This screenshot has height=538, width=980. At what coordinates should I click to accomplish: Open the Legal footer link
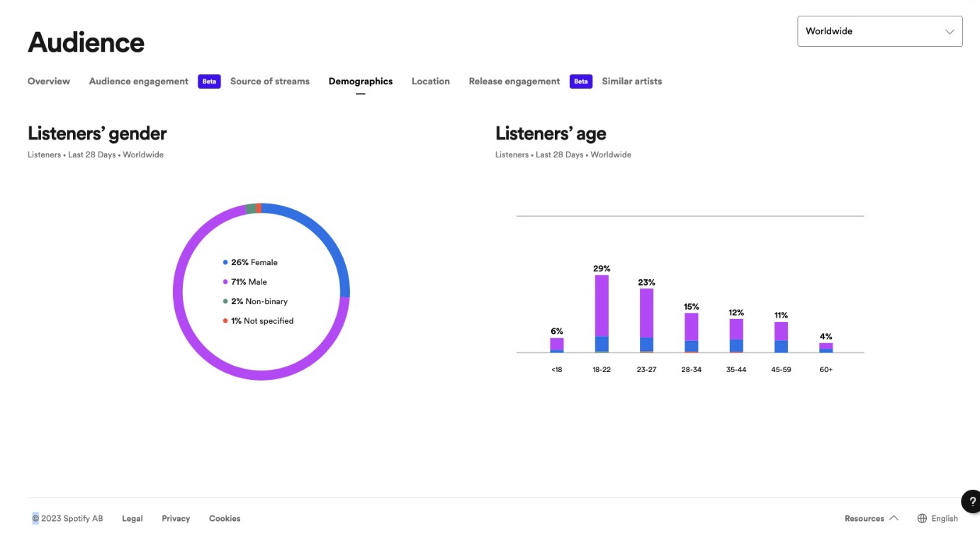(133, 518)
